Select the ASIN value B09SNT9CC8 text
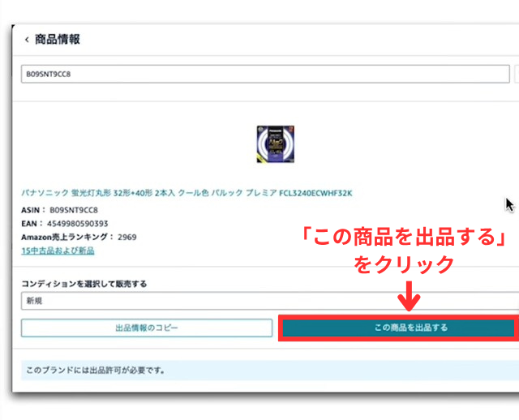 point(74,210)
